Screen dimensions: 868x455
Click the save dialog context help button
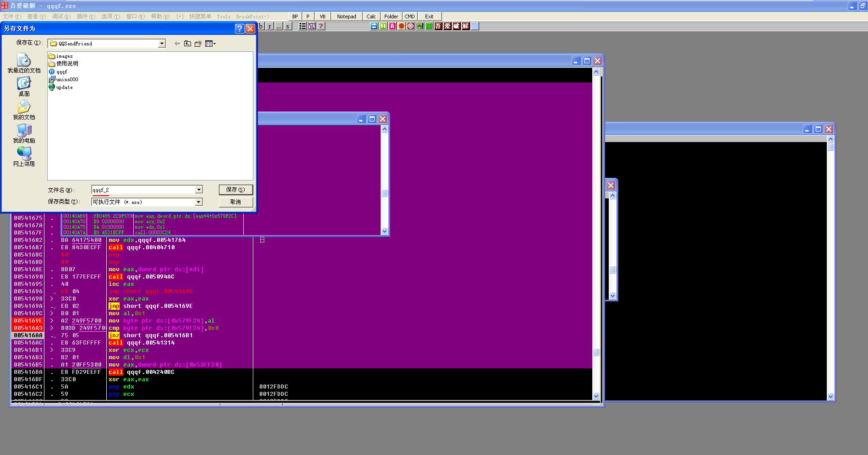coord(239,28)
